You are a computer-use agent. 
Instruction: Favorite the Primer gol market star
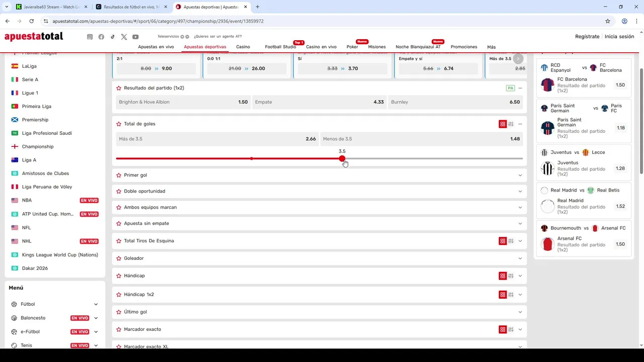[x=119, y=175]
